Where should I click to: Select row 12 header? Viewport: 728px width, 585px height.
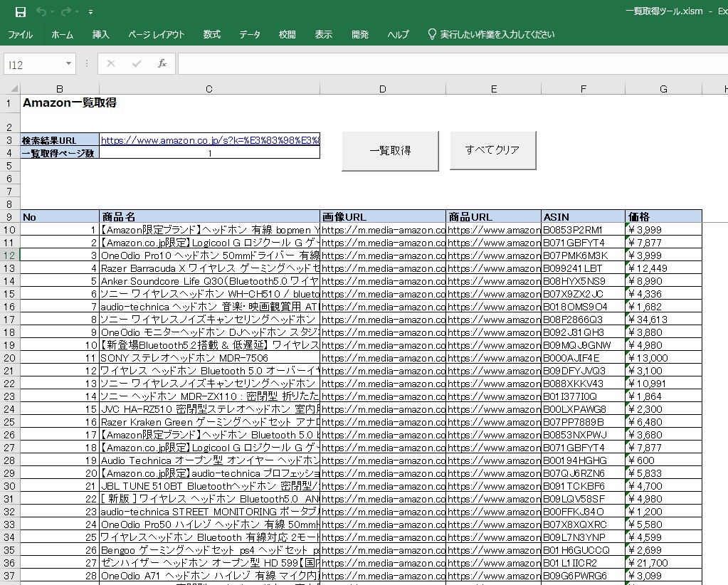tap(9, 255)
